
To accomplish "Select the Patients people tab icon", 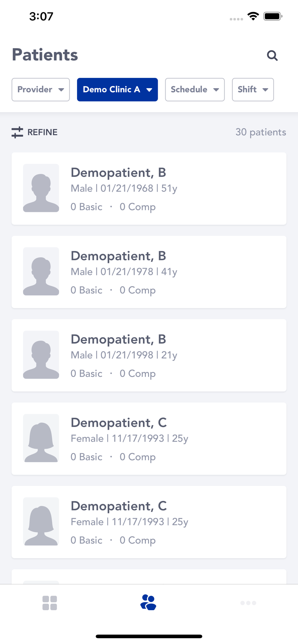I will point(148,602).
